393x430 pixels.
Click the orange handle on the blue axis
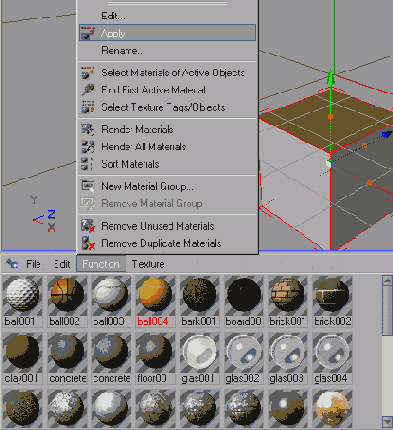(x=364, y=146)
